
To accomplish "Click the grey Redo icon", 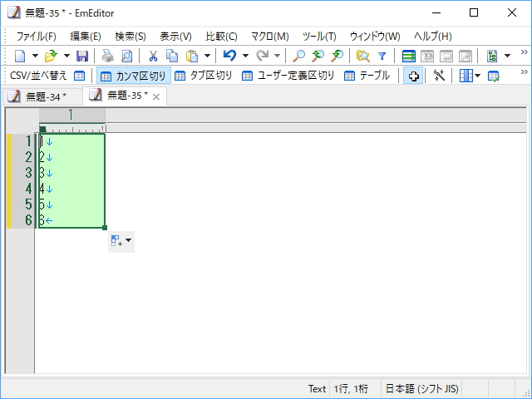I will tap(262, 56).
